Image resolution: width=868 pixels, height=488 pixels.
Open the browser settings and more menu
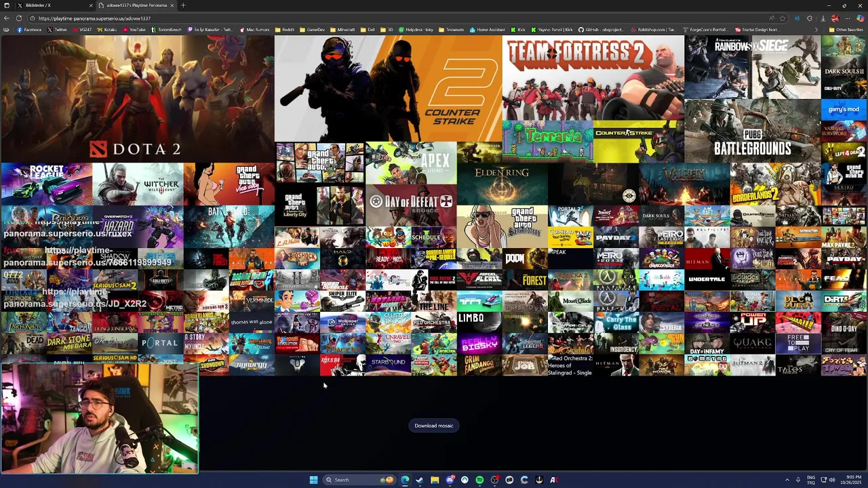[848, 18]
